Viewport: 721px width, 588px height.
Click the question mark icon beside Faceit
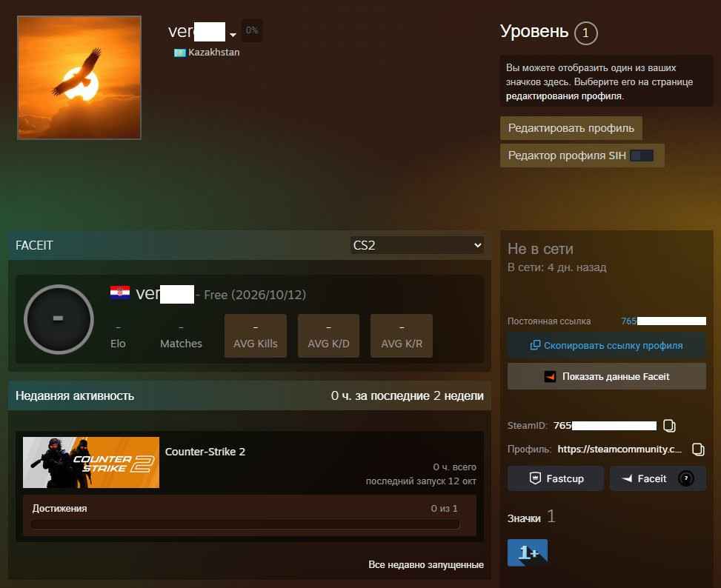[x=685, y=478]
